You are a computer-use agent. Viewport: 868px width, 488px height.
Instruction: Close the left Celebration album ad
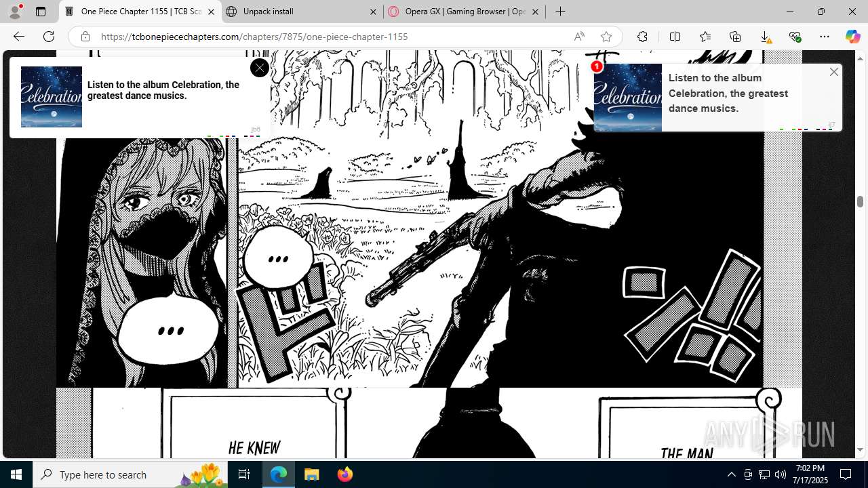point(259,68)
